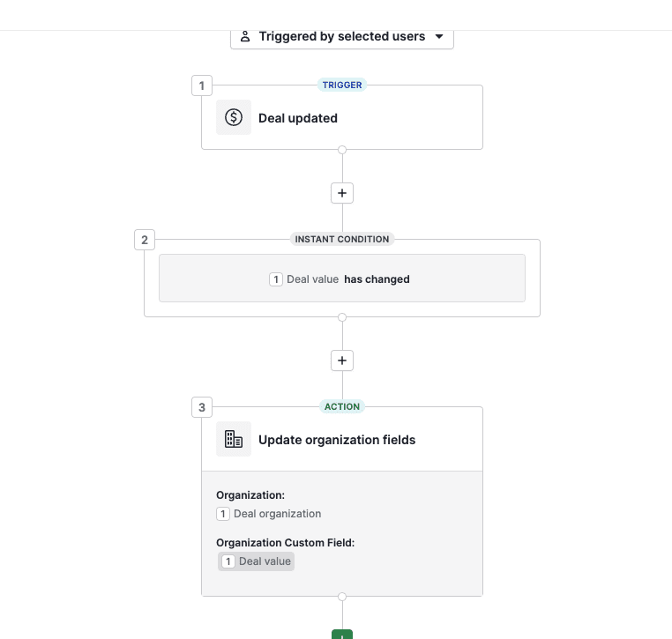Add step between condition and action
Screen dimensions: 672x639
[342, 360]
